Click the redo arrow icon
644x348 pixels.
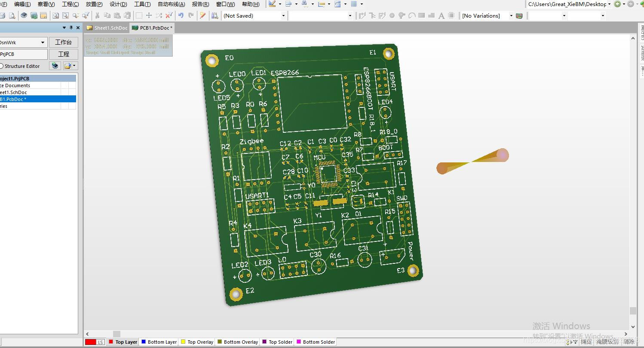(x=191, y=15)
